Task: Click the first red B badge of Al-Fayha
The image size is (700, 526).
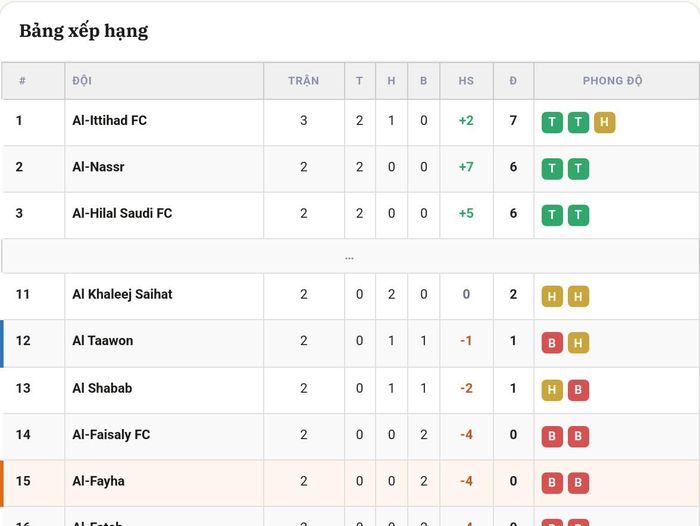Action: click(x=552, y=483)
